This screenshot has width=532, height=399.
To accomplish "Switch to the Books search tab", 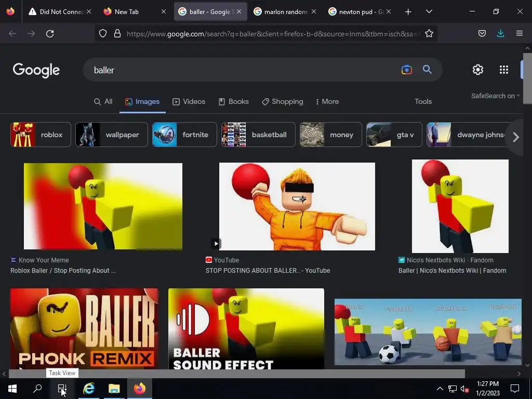I will (x=233, y=101).
